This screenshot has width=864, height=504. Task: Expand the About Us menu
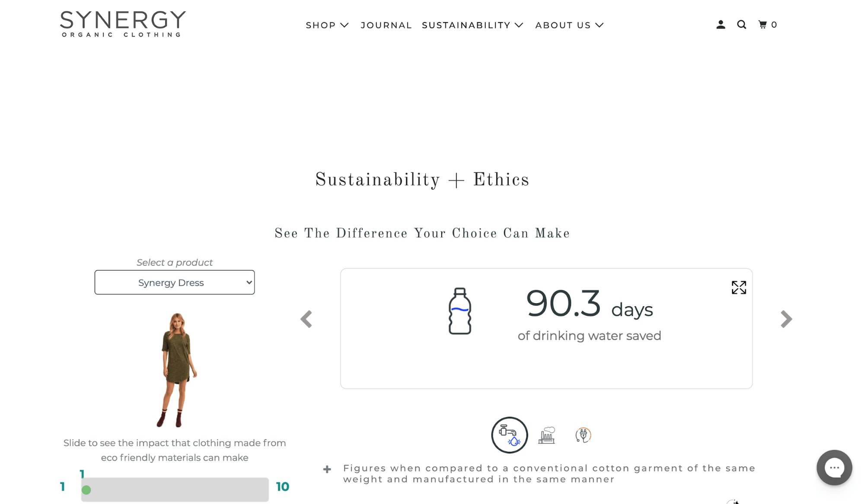click(569, 25)
